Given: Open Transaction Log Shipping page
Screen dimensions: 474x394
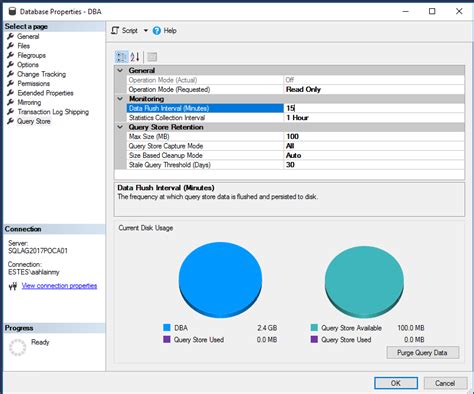Looking at the screenshot, I should [53, 112].
